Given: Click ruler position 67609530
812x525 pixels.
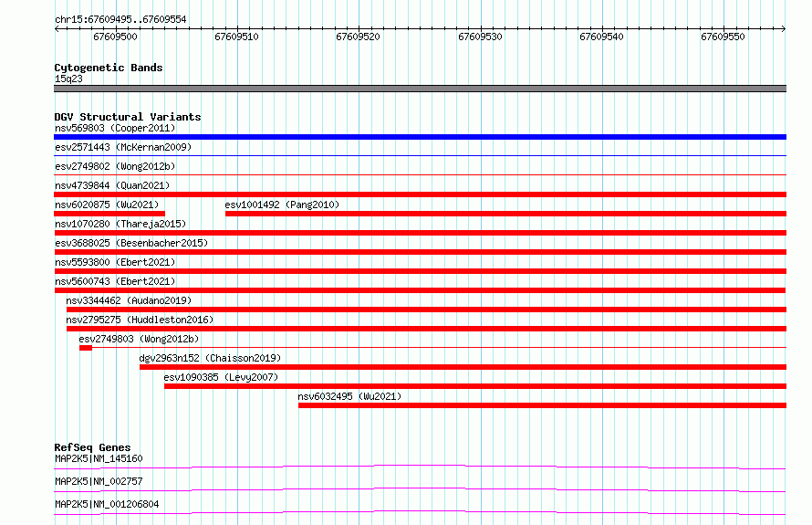Looking at the screenshot, I should (x=480, y=37).
